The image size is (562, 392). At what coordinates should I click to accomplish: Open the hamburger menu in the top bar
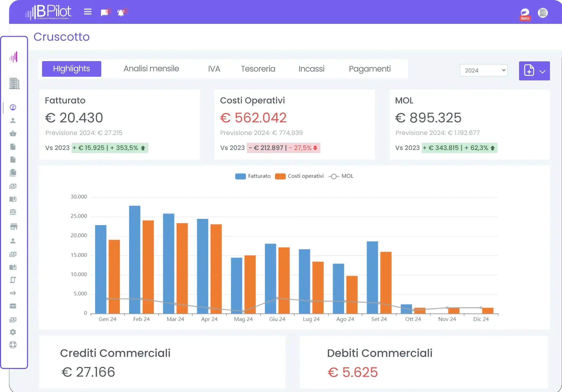[x=88, y=12]
